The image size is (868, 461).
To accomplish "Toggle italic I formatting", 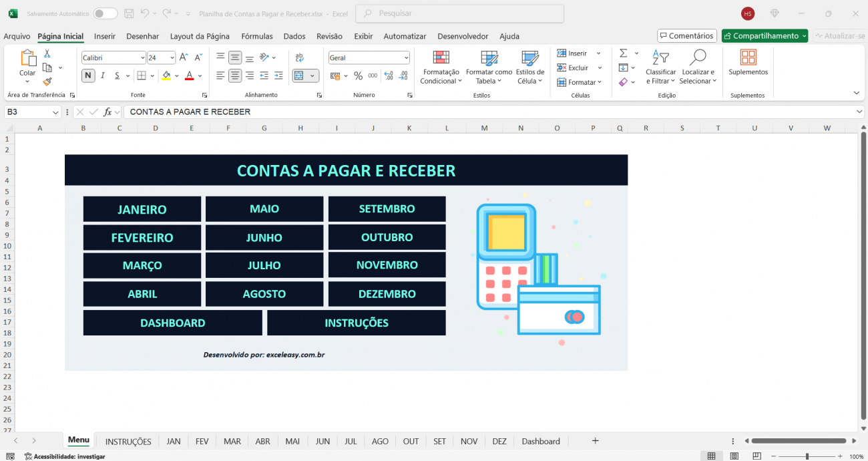I will 103,75.
